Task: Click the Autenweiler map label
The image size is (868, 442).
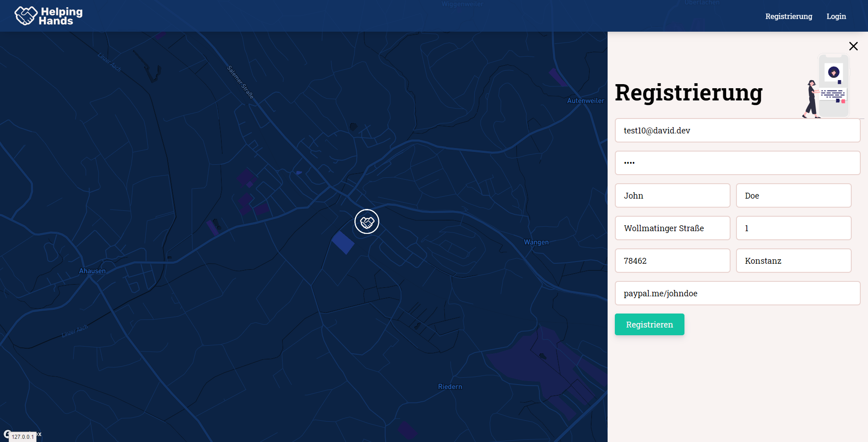Action: [585, 101]
